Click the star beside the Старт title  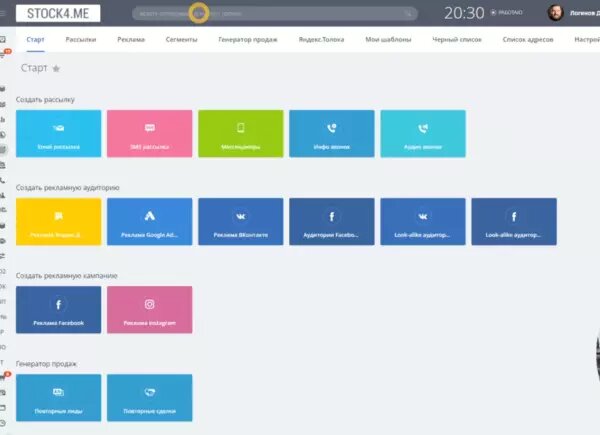[56, 68]
